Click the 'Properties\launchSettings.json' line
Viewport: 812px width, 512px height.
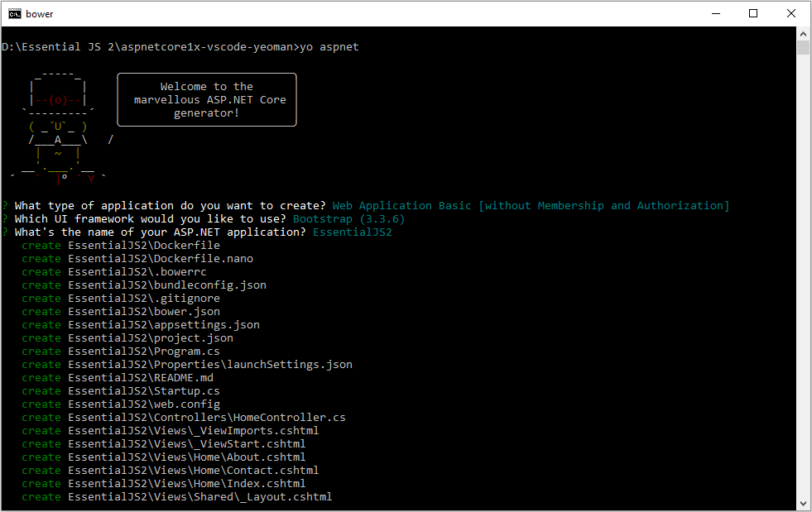tap(187, 365)
